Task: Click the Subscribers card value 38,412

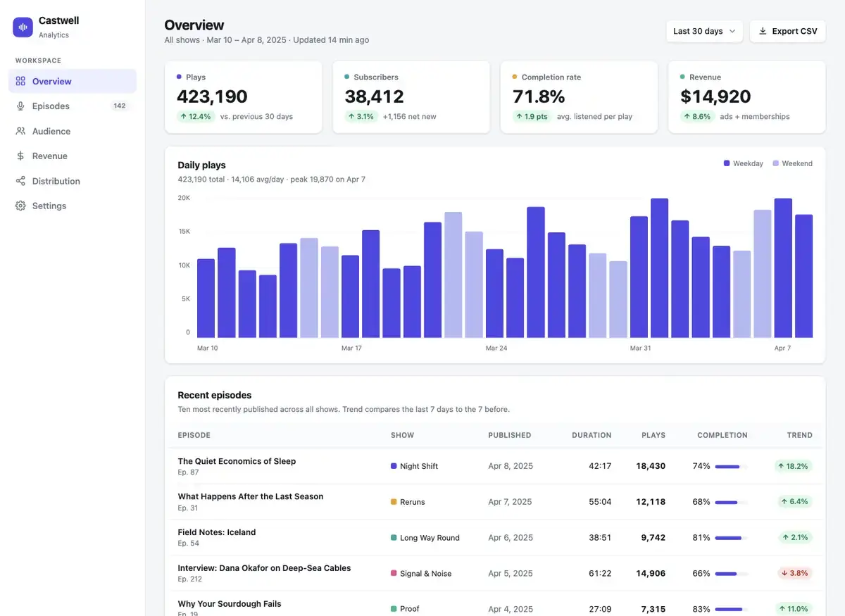Action: tap(374, 96)
